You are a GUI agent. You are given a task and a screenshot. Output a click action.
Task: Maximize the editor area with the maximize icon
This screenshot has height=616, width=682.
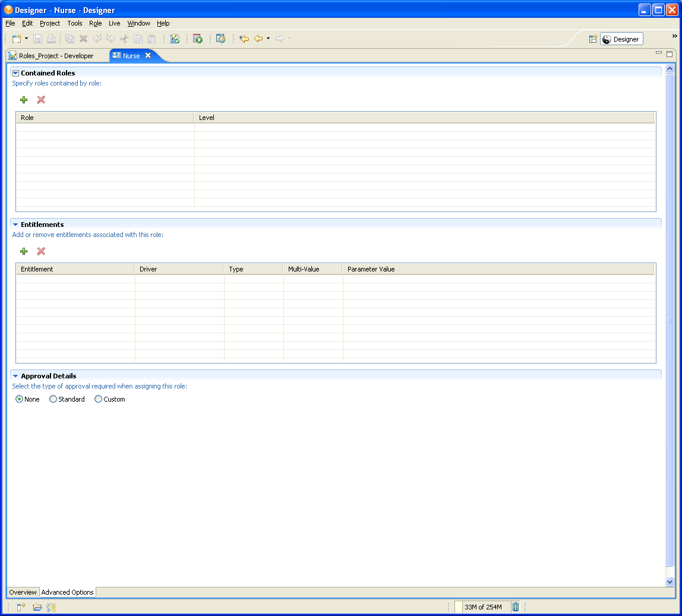(x=670, y=54)
